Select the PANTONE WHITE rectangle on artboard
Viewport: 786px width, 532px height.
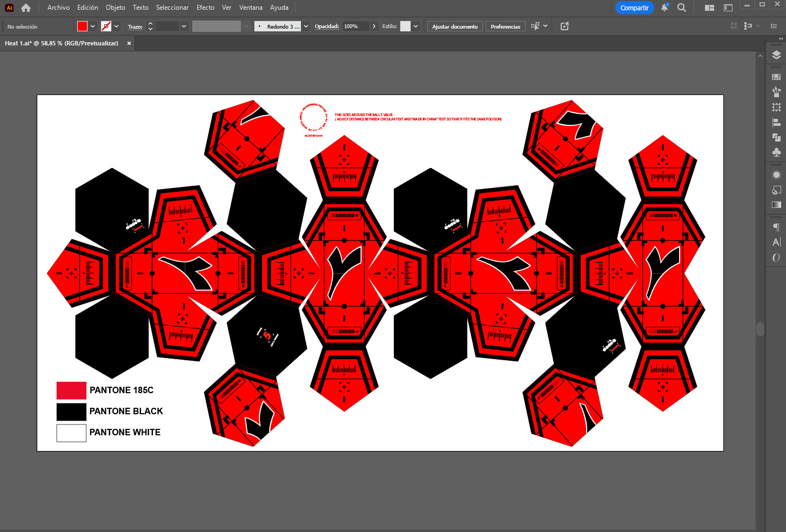(71, 433)
